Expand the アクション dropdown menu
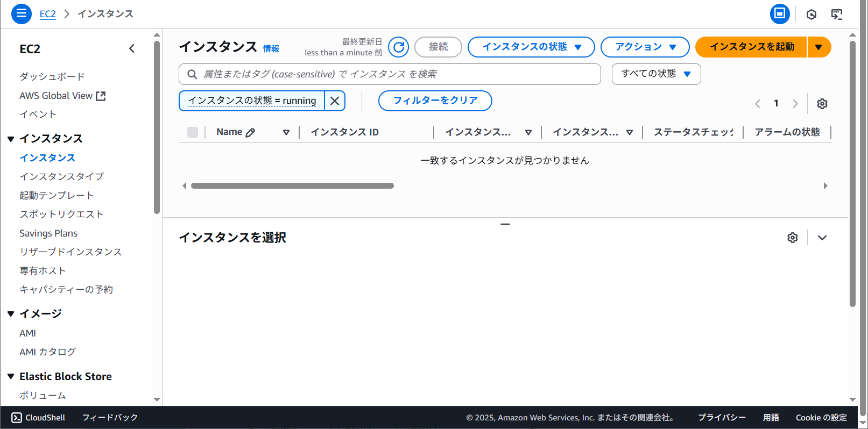The image size is (868, 429). click(645, 47)
